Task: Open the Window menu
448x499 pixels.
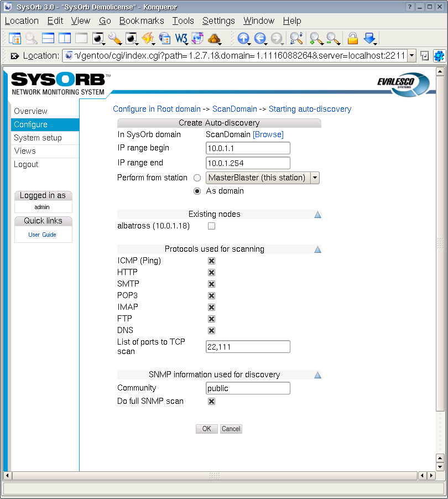Action: 259,21
